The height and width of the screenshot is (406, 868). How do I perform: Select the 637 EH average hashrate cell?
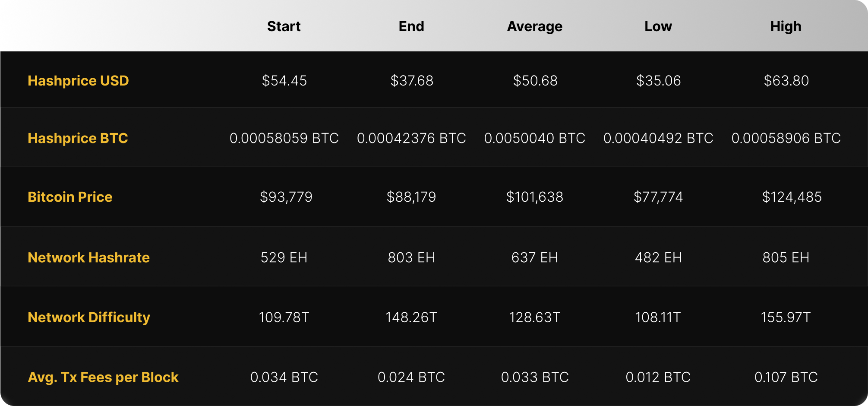[x=534, y=257]
